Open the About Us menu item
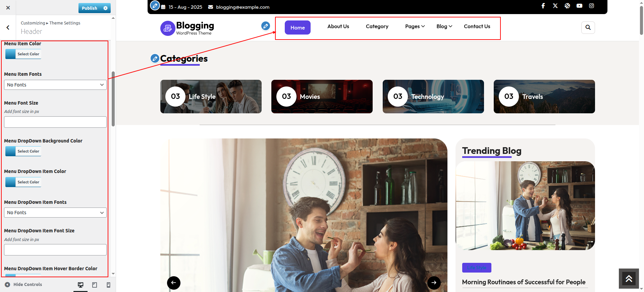The image size is (644, 292). [338, 26]
